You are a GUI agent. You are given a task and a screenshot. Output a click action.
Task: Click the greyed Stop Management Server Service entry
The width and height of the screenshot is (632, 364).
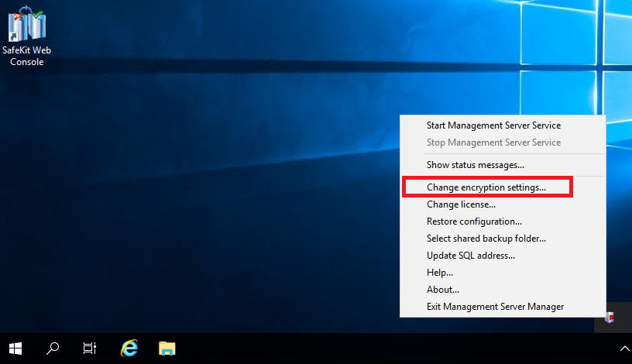[x=493, y=143]
